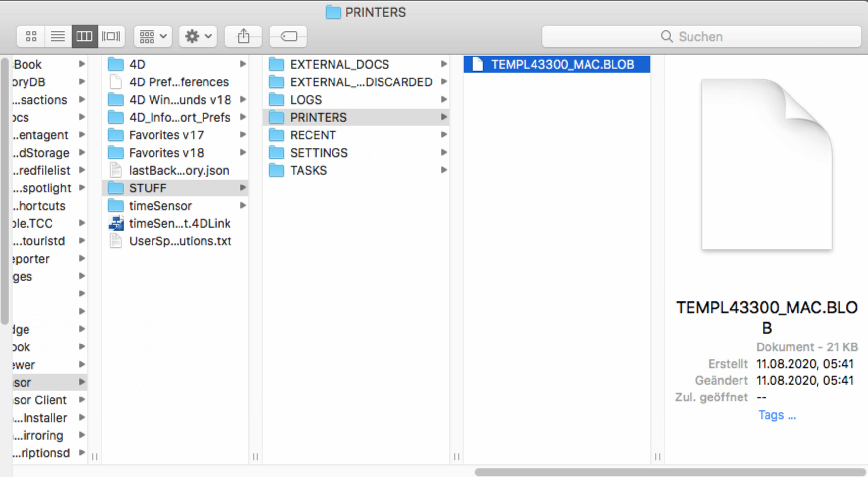Click the TEMPL43300_MAC.BLOB file name
868x477 pixels.
click(x=562, y=64)
